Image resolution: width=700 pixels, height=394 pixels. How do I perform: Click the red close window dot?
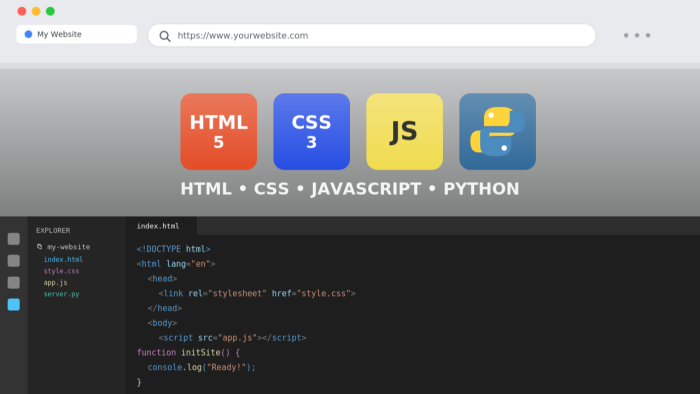tap(21, 11)
